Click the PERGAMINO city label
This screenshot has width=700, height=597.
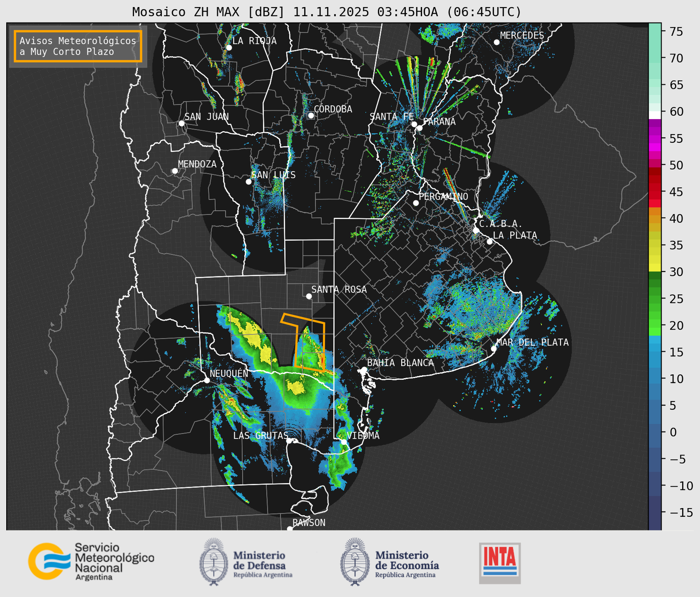443,196
